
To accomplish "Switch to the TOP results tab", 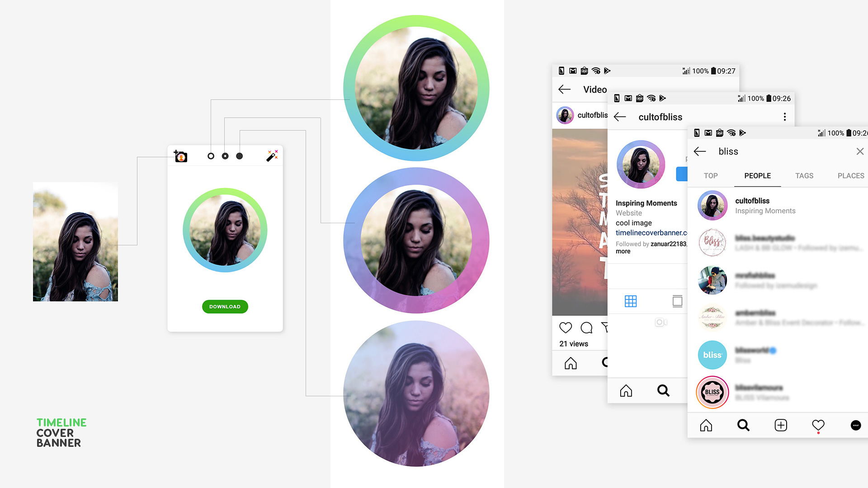I will pos(711,175).
